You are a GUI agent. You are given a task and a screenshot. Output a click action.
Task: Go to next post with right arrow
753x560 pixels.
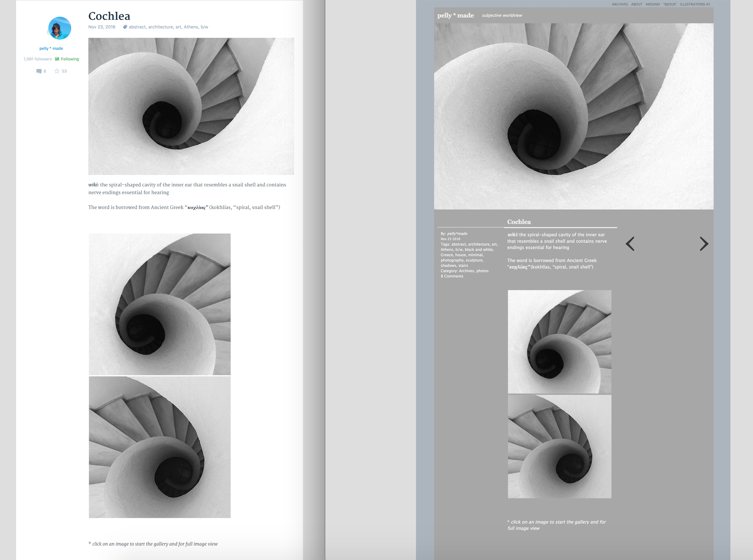(x=704, y=244)
